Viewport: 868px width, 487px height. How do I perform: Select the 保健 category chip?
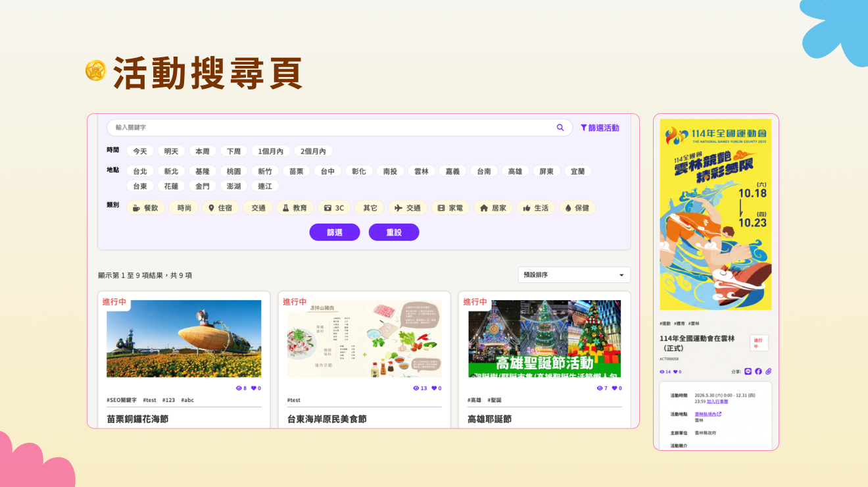pyautogui.click(x=577, y=208)
